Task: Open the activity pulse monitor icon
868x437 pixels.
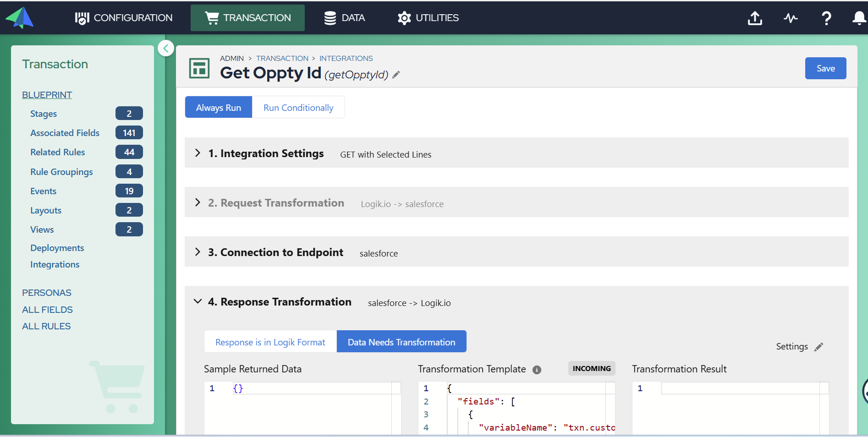Action: [791, 18]
